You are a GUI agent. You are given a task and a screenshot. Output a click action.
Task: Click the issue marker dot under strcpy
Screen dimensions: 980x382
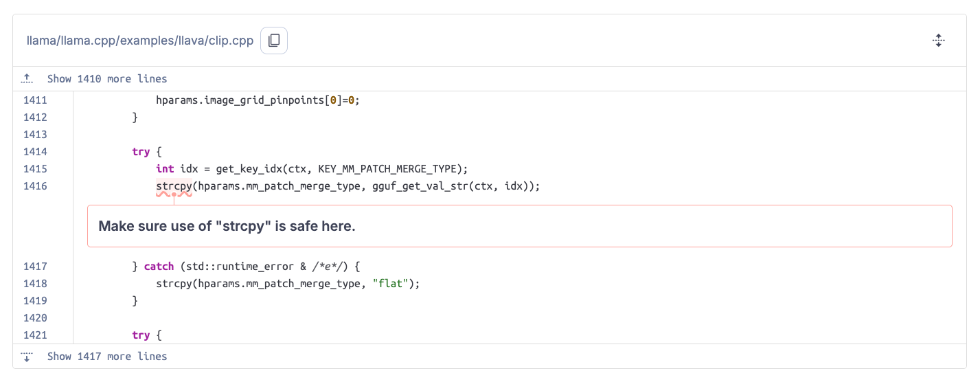(174, 194)
